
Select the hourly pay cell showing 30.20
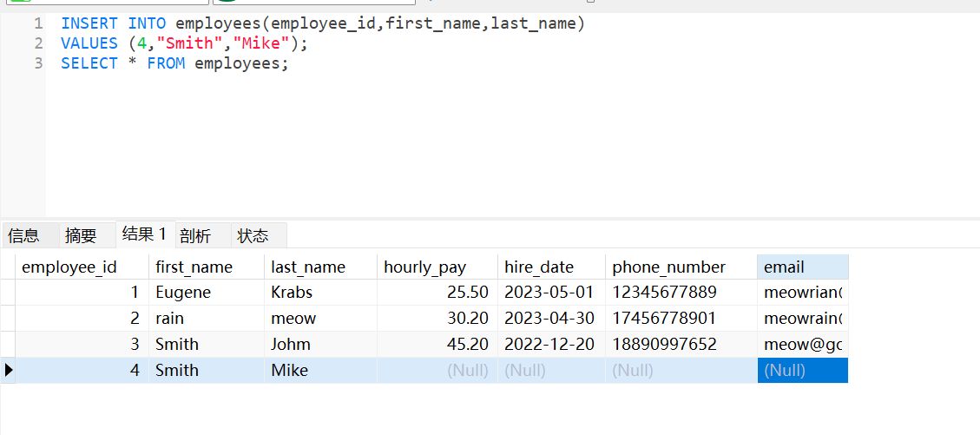(x=467, y=319)
